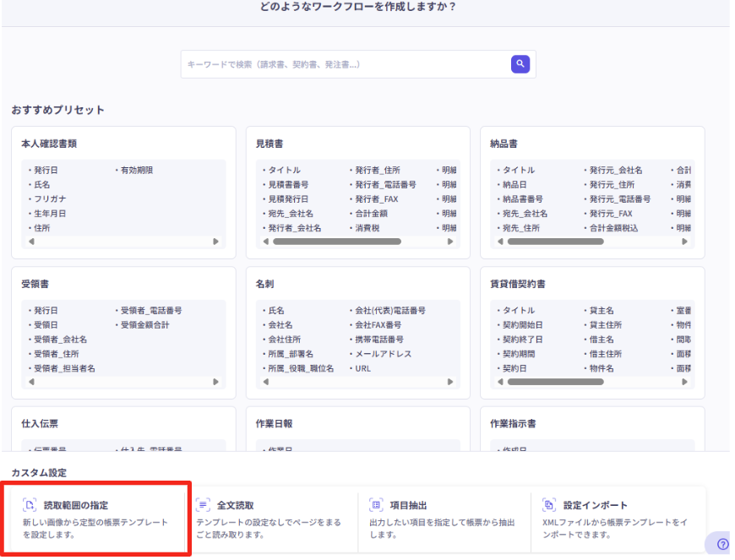
Task: Choose the 名刺 preset template
Action: click(357, 285)
